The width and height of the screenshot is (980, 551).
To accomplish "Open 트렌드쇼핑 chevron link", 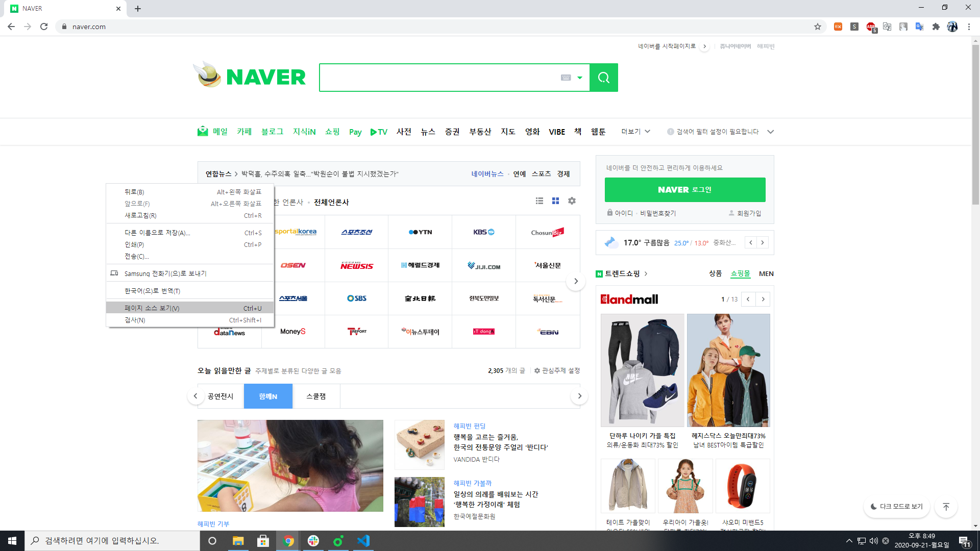I will click(646, 274).
